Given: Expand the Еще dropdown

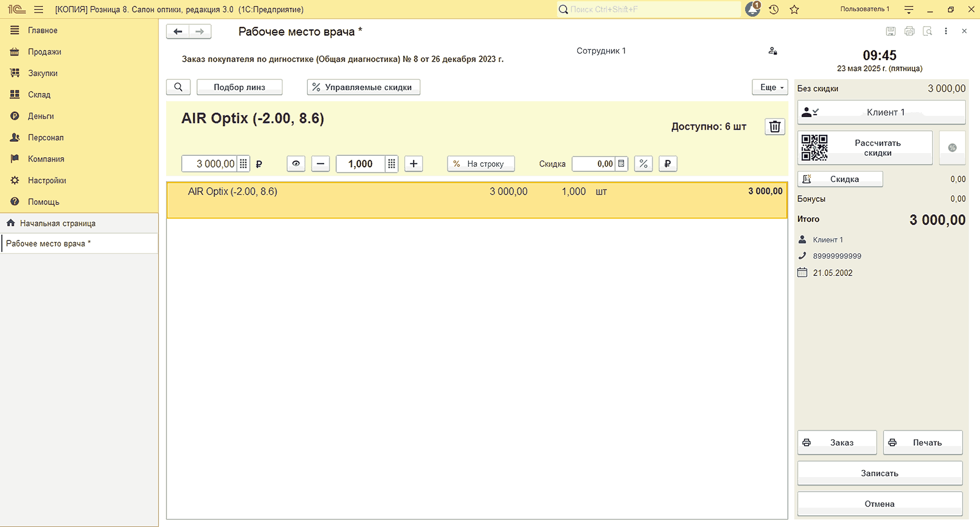Looking at the screenshot, I should click(x=770, y=87).
